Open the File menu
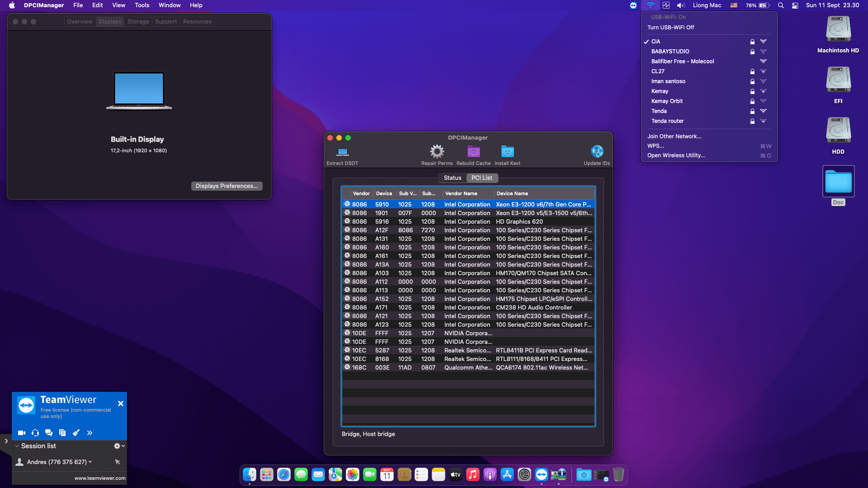The width and height of the screenshot is (868, 488). pyautogui.click(x=78, y=5)
